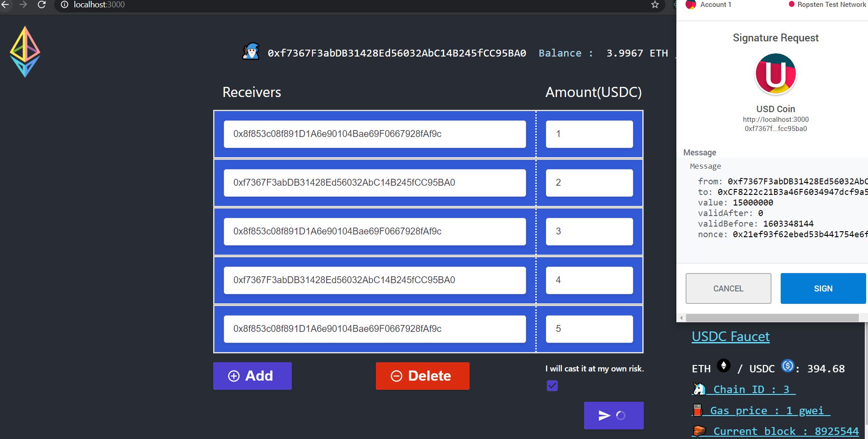Click the 0xf7367f...fcc95ba0 address in popup
868x439 pixels.
[x=776, y=129]
